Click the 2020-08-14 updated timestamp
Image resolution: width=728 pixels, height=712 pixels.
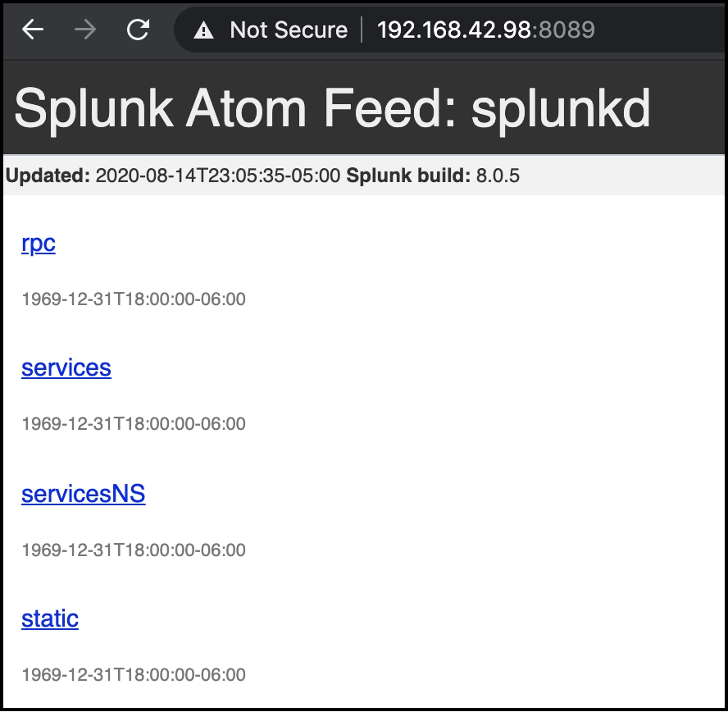click(218, 176)
